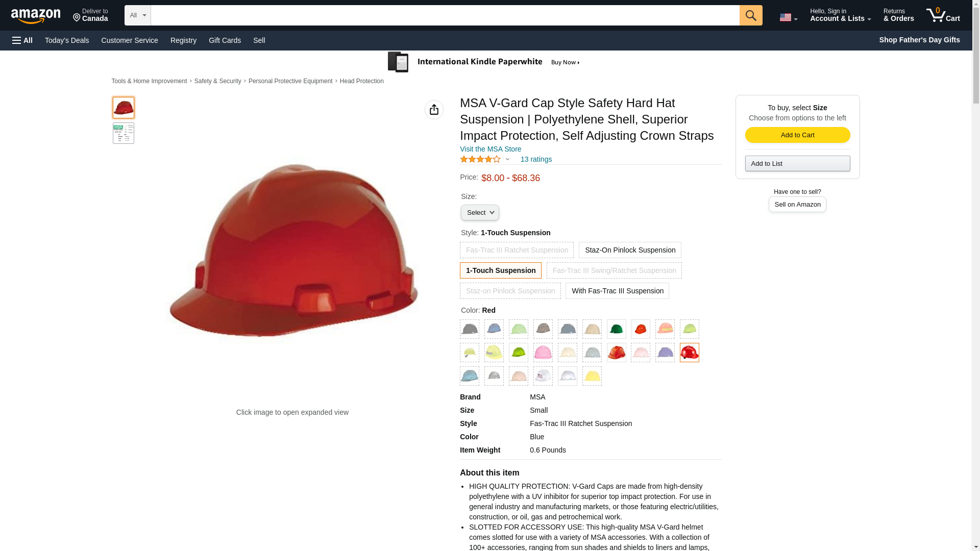Visit the MSA Store link
The image size is (980, 551).
[491, 149]
